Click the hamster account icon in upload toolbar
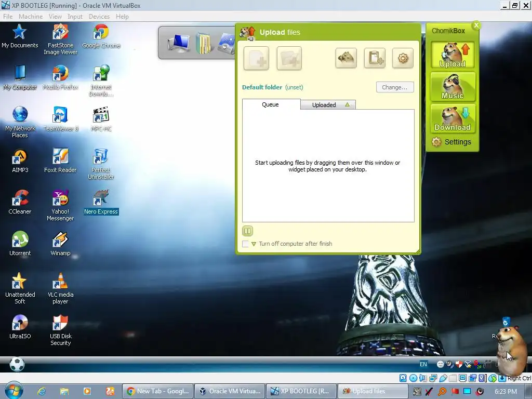 (x=345, y=58)
